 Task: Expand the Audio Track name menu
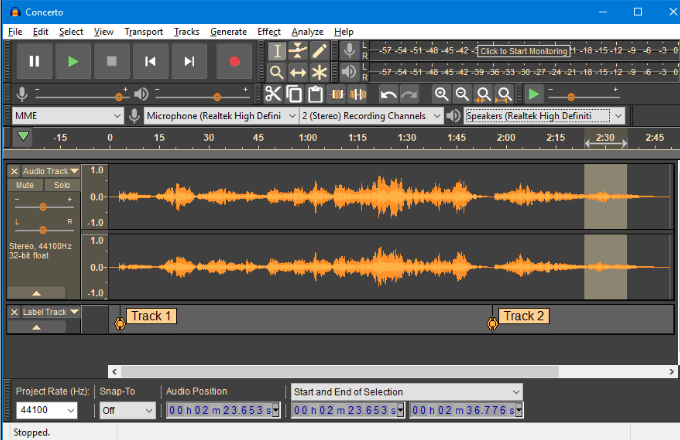click(x=50, y=171)
